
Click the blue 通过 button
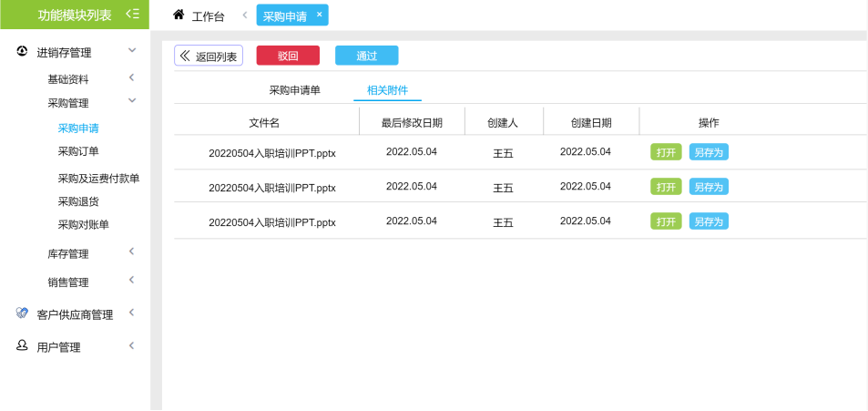(366, 56)
